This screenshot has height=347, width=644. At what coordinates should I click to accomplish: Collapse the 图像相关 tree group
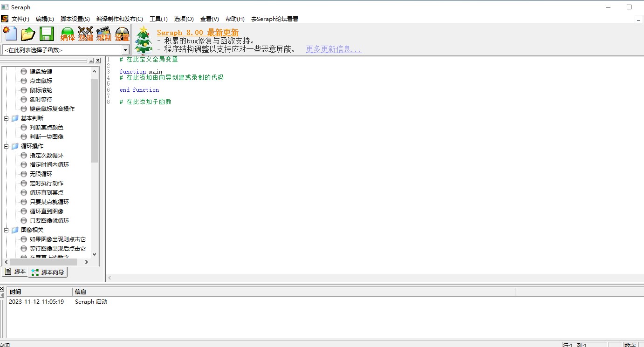[7, 230]
